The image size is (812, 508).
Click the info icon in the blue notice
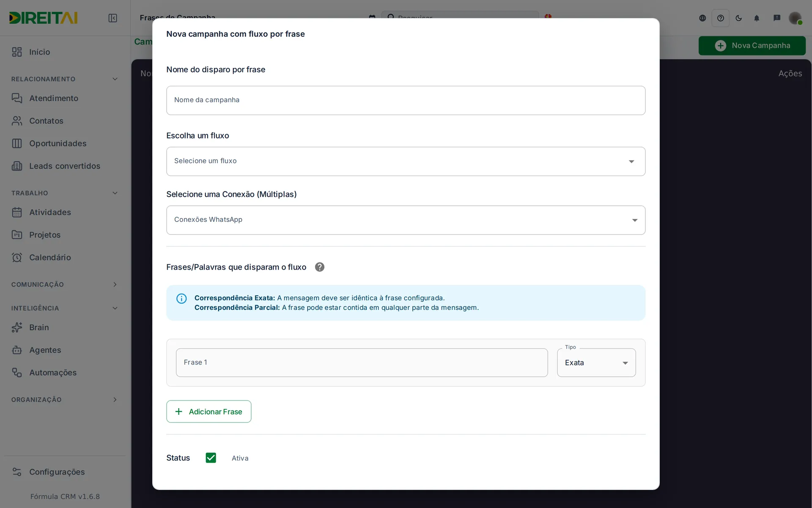[x=181, y=299]
